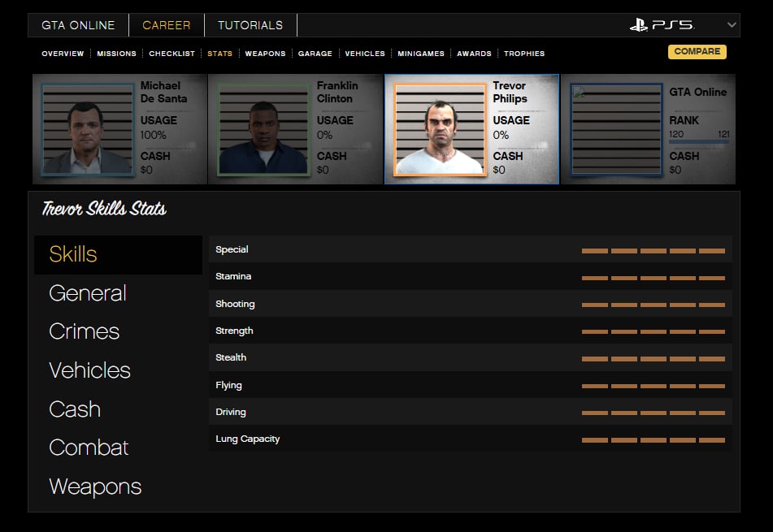
Task: Click the Stealth skill level bar
Action: click(x=654, y=359)
